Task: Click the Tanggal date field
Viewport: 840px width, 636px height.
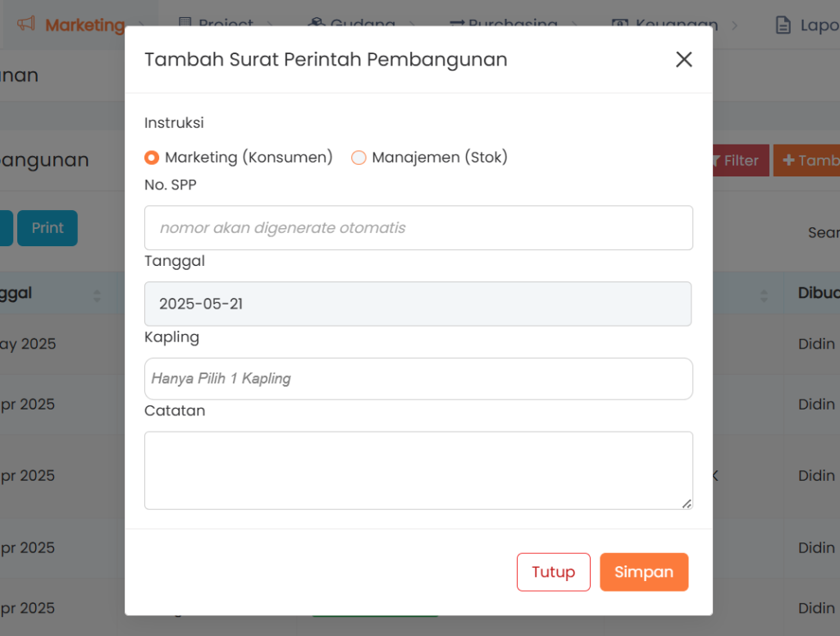Action: [x=418, y=304]
